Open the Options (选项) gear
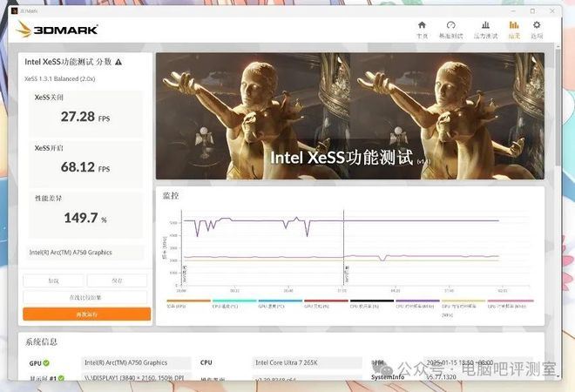 click(537, 30)
